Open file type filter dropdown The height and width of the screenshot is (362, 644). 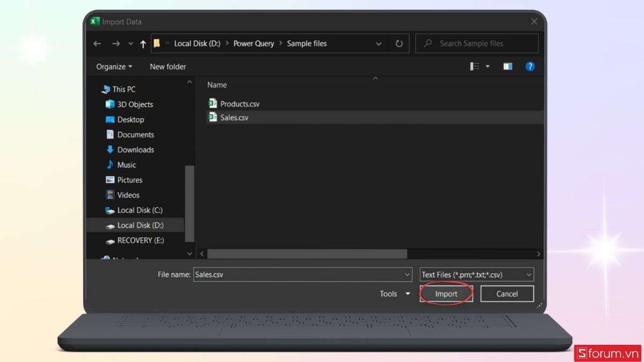(477, 275)
